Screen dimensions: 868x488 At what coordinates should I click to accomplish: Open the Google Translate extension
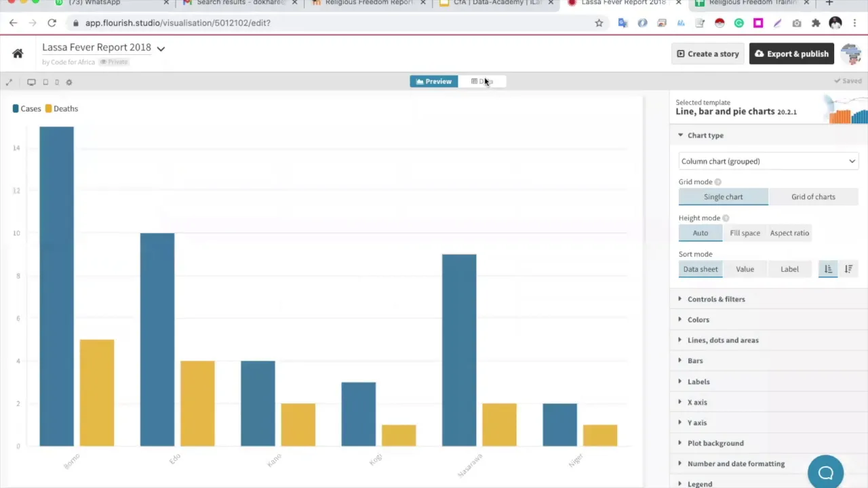[x=623, y=23]
